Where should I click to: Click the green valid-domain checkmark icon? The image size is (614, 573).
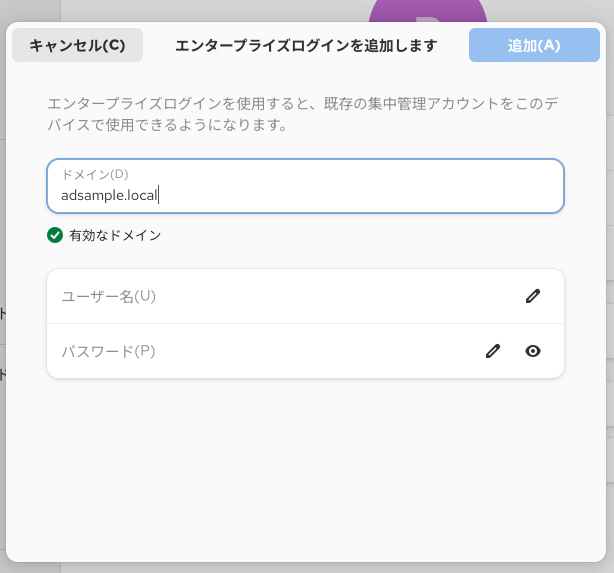point(55,236)
